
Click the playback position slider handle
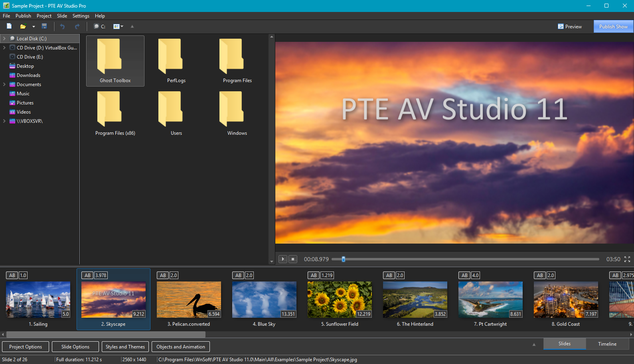(343, 259)
